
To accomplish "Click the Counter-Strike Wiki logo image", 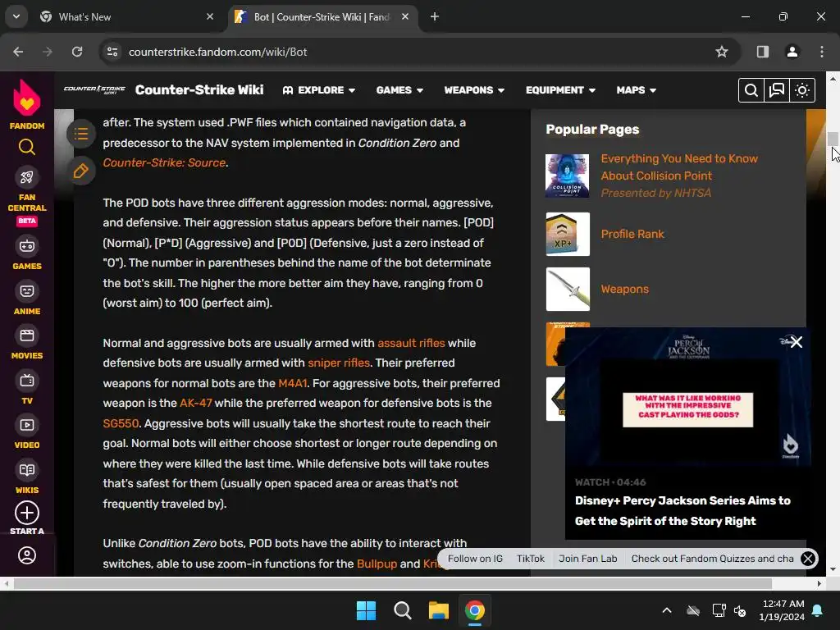I will (x=95, y=89).
